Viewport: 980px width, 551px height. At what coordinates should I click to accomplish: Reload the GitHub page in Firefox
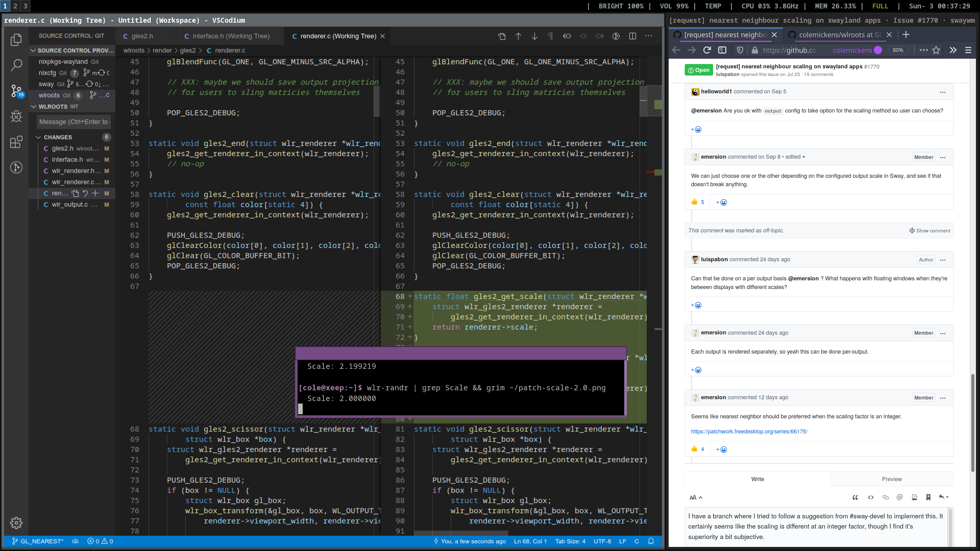point(707,50)
